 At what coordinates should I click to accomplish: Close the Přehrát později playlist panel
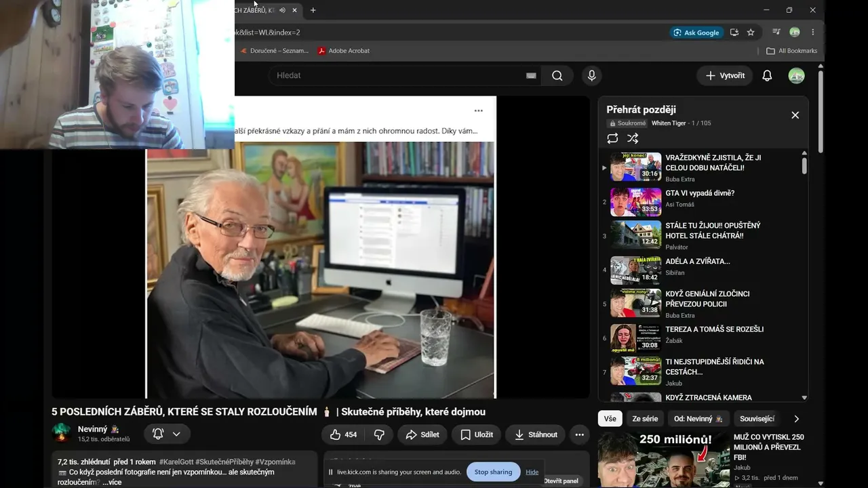coord(795,115)
